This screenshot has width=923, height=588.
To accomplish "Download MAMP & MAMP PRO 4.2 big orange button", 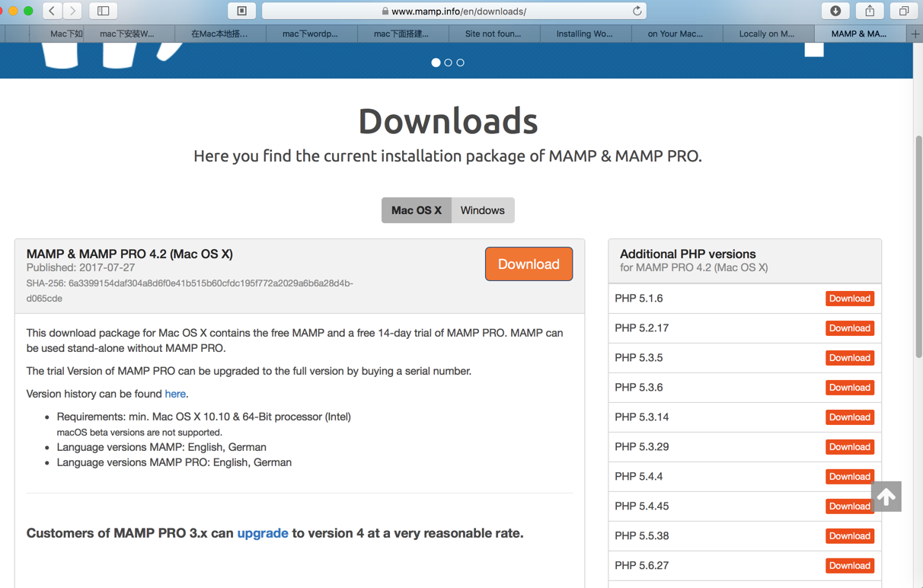I will (529, 264).
